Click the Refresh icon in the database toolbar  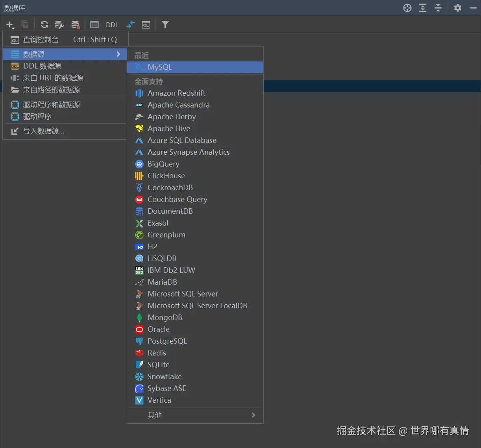(x=44, y=24)
